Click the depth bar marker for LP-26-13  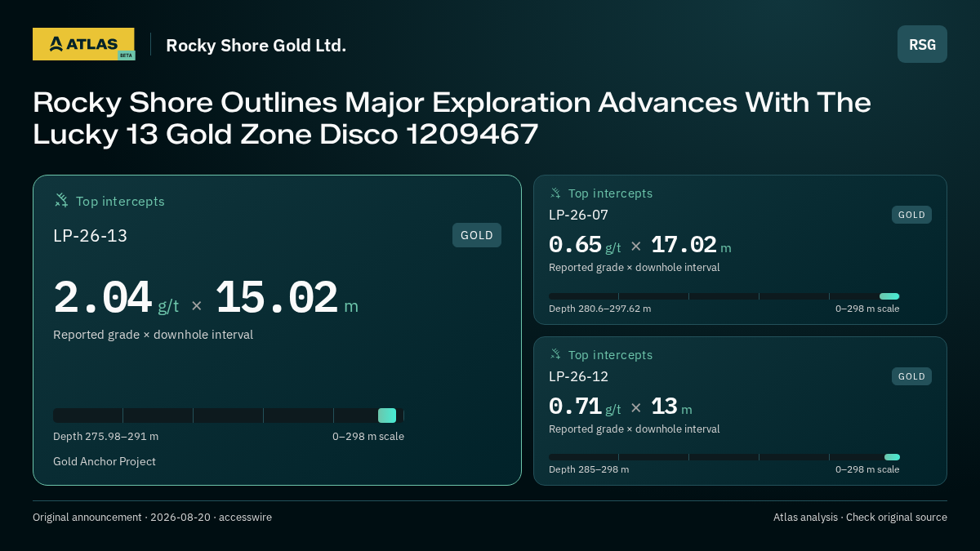point(387,415)
